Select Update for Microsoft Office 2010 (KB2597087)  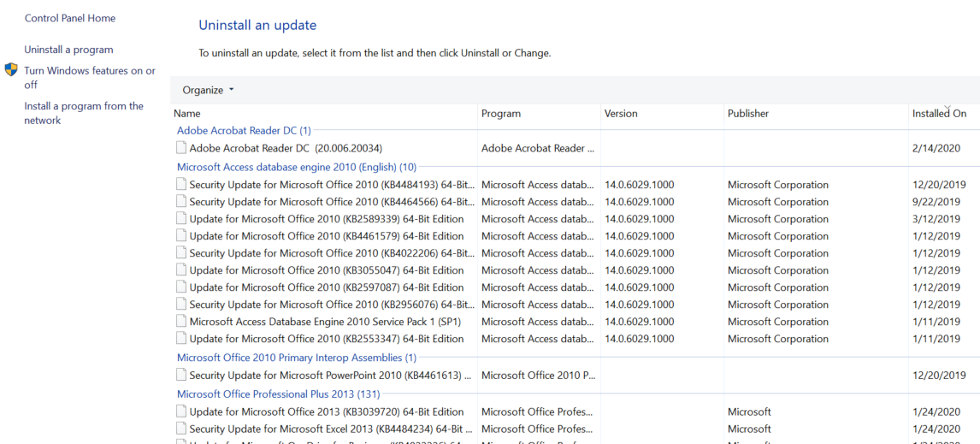pyautogui.click(x=327, y=287)
